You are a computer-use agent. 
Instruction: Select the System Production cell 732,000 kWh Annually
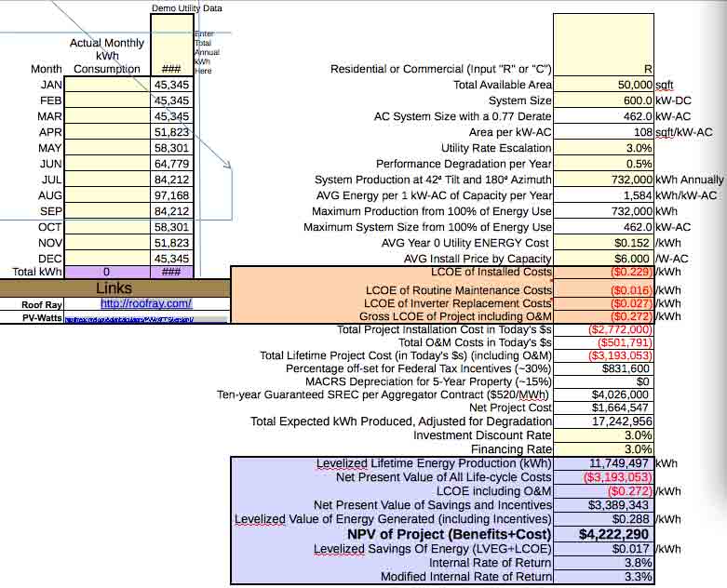pos(603,180)
